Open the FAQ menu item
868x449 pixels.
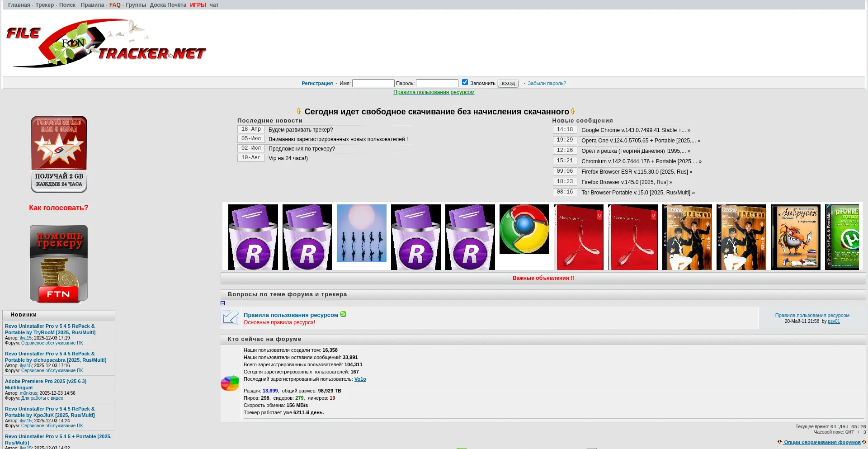click(x=115, y=5)
